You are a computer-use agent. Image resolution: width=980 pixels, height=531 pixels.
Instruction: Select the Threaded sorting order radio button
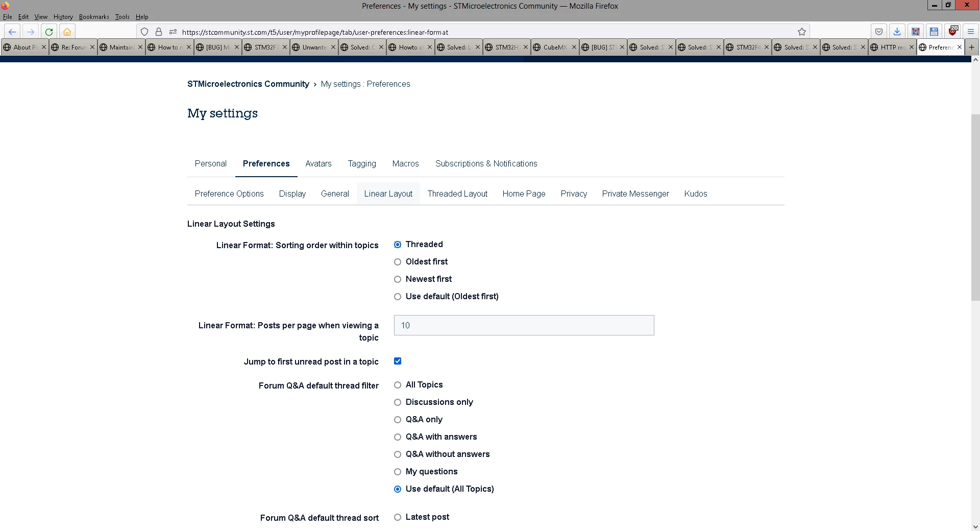[398, 245]
